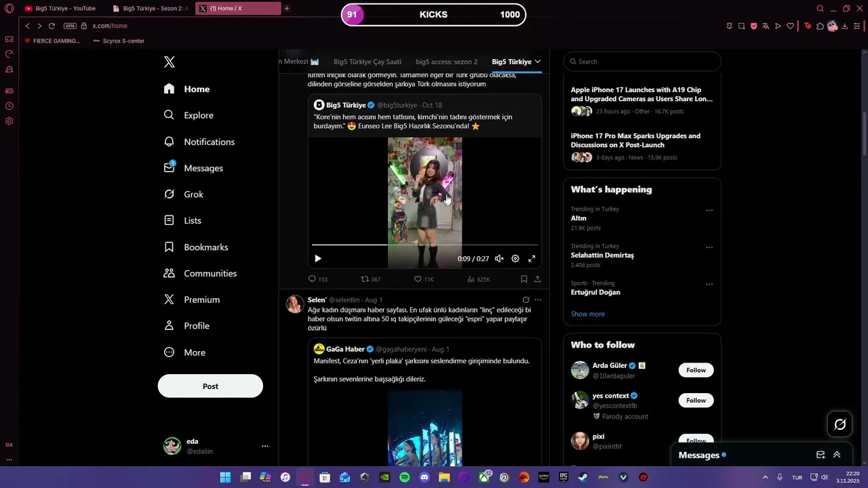This screenshot has height=488, width=868.
Task: View analytics showing 625K views
Action: 479,279
